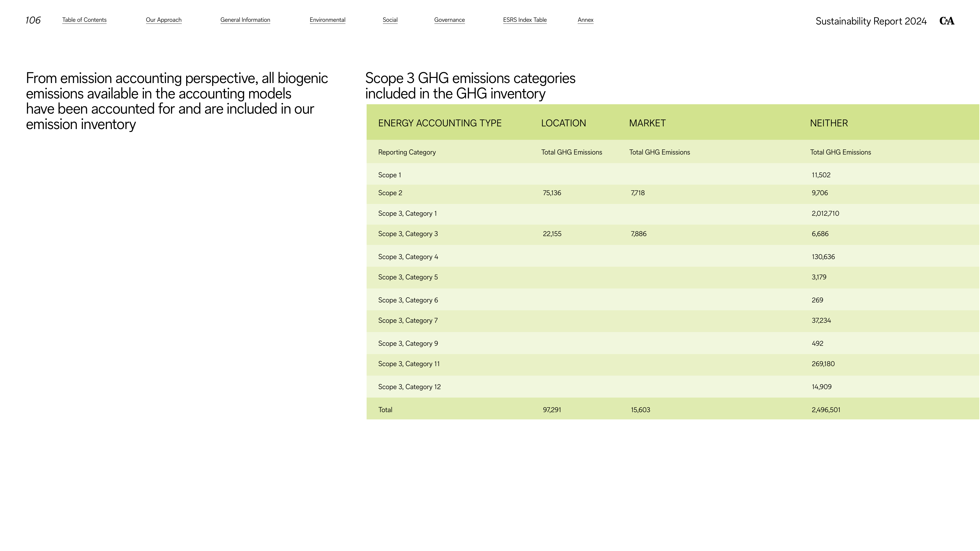Image resolution: width=980 pixels, height=551 pixels.
Task: Select Scope 2 market value 7,718
Action: pyautogui.click(x=637, y=193)
